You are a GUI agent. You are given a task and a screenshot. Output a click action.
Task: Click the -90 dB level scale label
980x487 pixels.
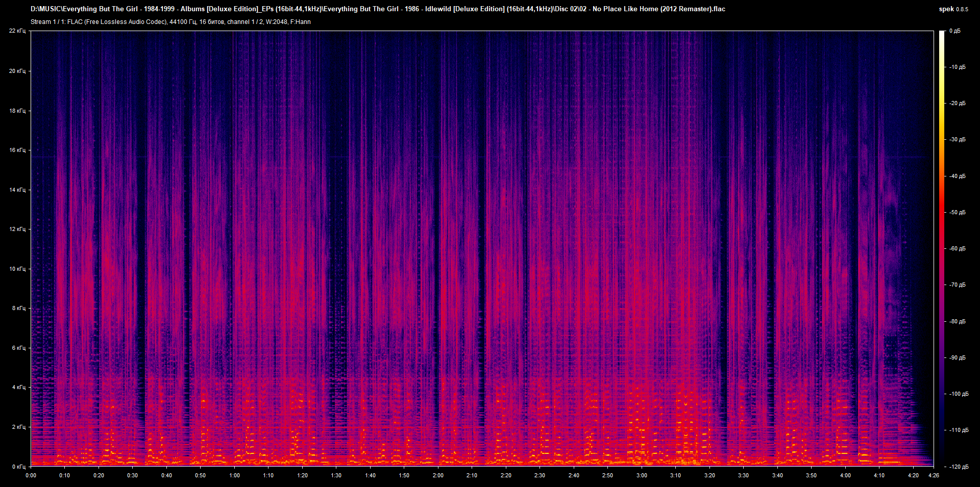[x=957, y=358]
